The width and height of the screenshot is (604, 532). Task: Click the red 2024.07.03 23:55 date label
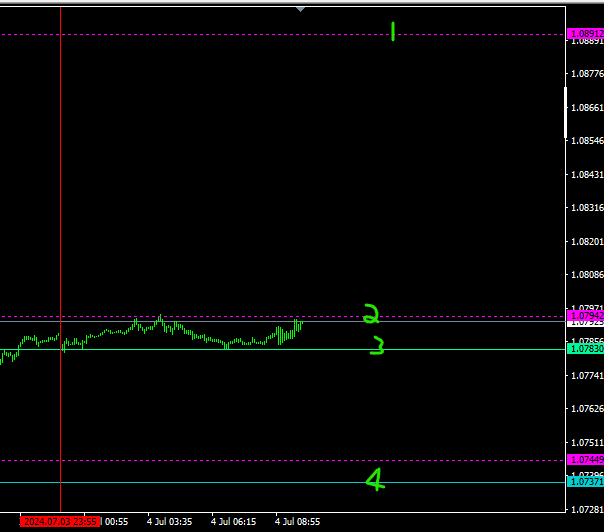[x=60, y=522]
